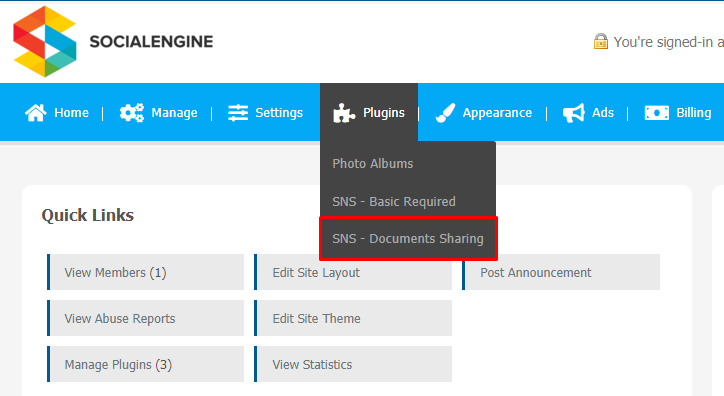724x396 pixels.
Task: Open View Statistics quick link
Action: click(353, 365)
